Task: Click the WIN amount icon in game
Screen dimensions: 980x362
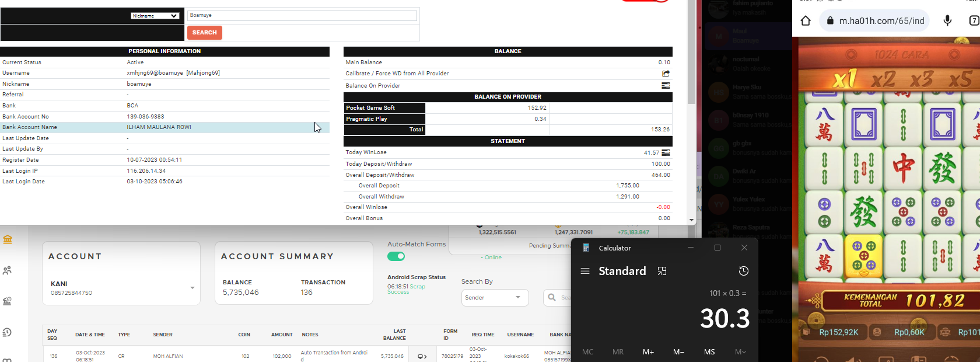Action: (946, 332)
